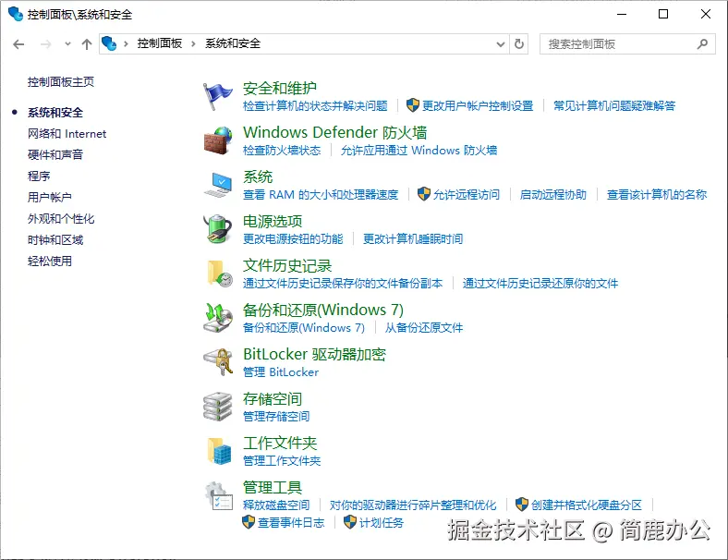
Task: Go back with the left arrow
Action: pyautogui.click(x=18, y=44)
